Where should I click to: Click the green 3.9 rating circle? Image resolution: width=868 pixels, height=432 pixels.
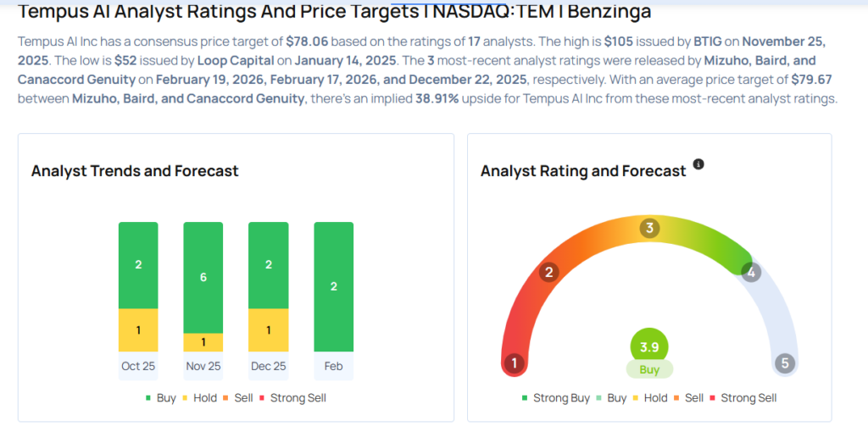pos(649,346)
